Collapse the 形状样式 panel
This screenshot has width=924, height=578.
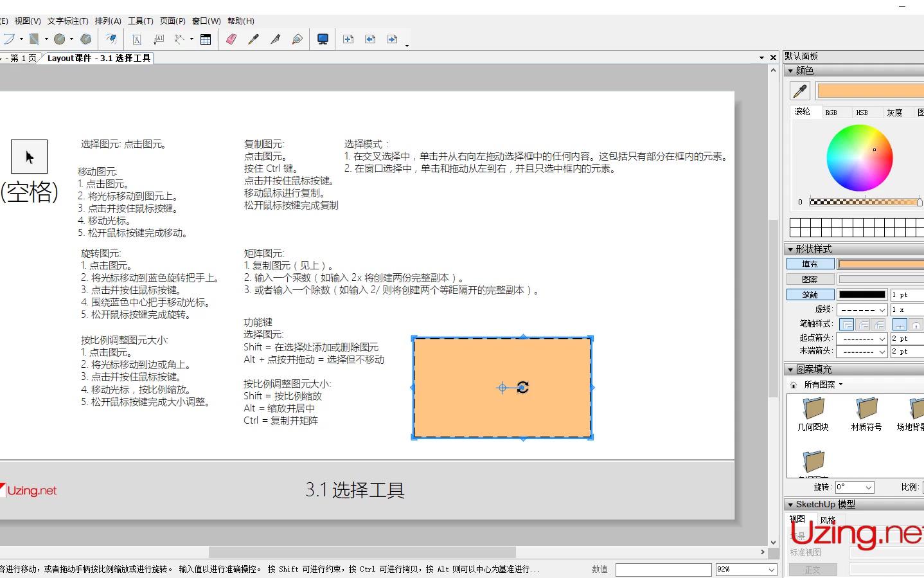coord(791,249)
